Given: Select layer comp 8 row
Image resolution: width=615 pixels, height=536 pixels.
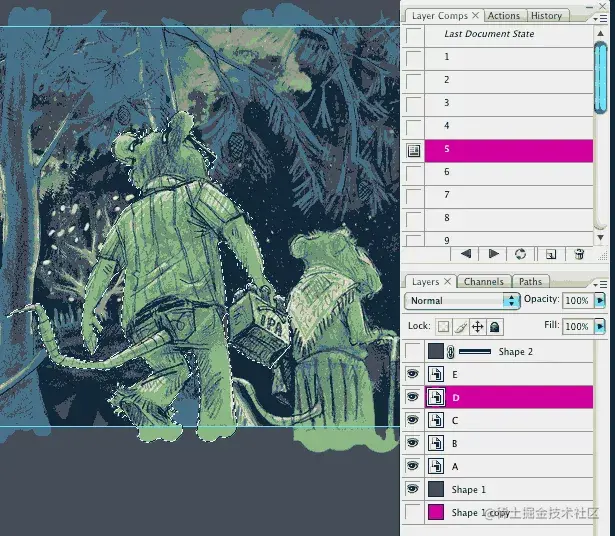Looking at the screenshot, I should (x=509, y=218).
